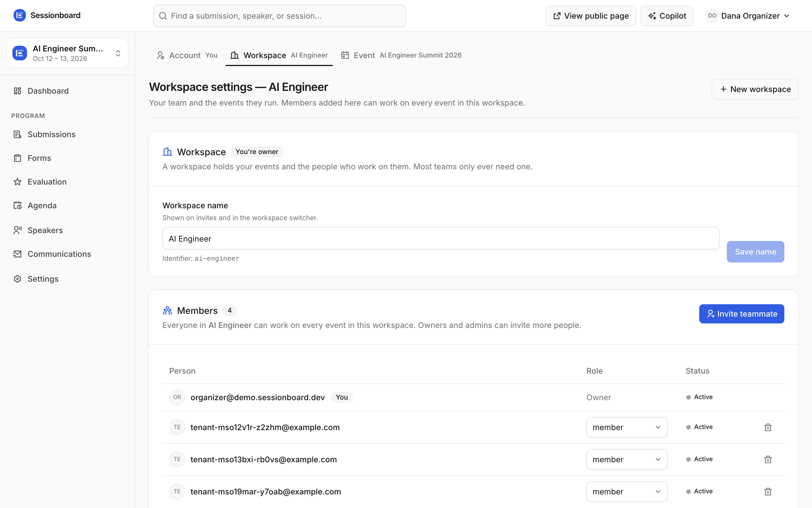Click the You're owner badge
This screenshot has width=812, height=508.
point(257,152)
